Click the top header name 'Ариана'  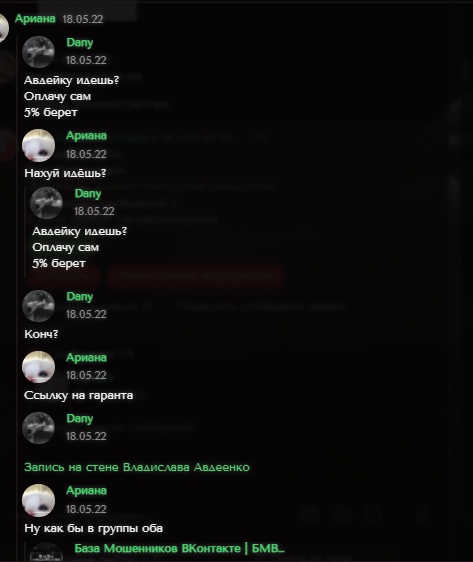[35, 18]
